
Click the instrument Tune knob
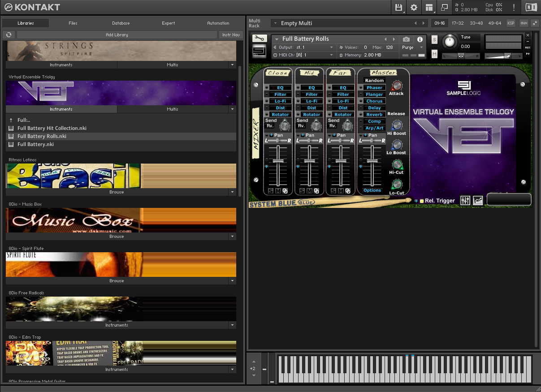450,42
